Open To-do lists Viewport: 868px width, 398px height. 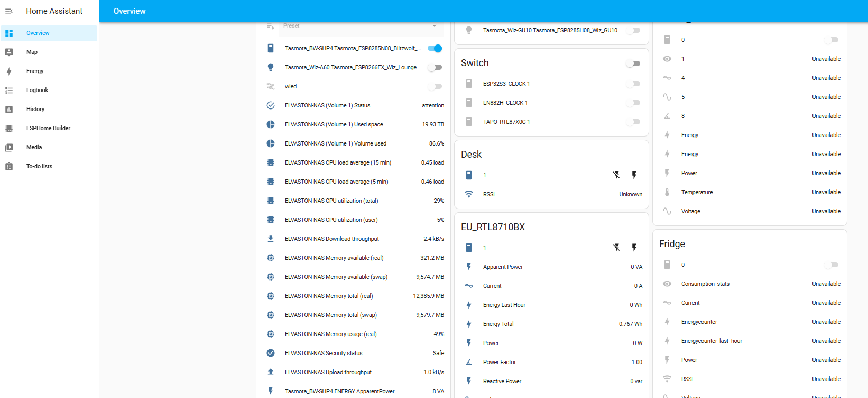49,166
